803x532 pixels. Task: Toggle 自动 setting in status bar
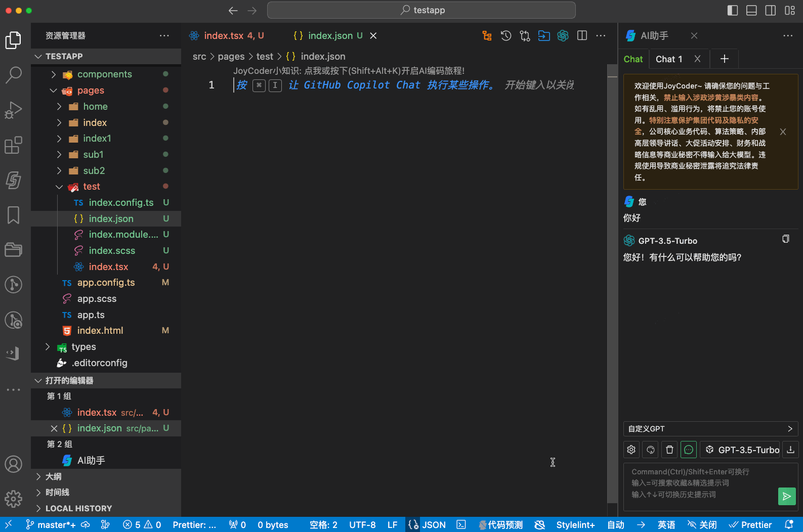point(616,525)
